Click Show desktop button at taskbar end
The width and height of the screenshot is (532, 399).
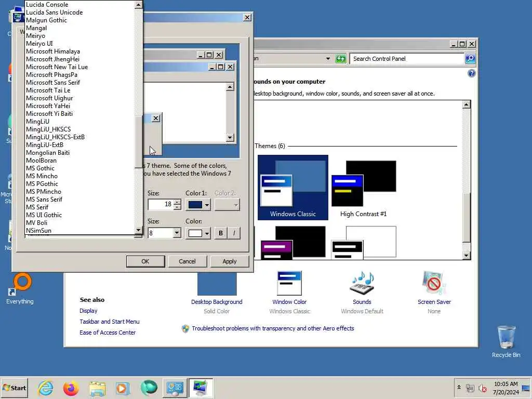coord(526,388)
